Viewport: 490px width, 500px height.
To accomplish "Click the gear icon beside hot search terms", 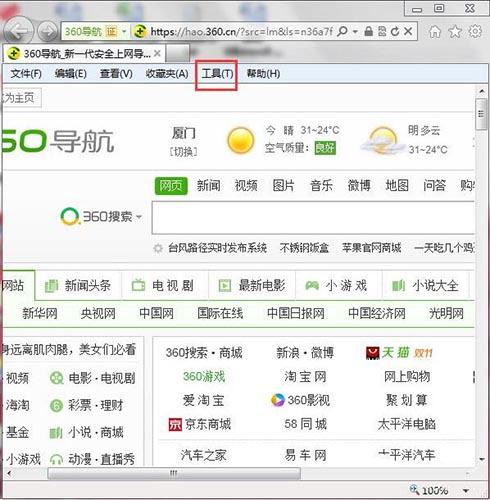I will tap(158, 248).
